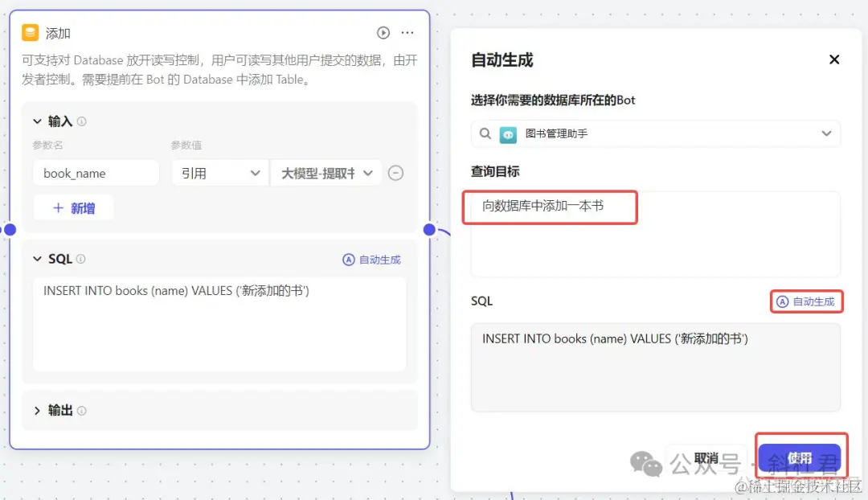Open the Bot selection dropdown showing 图书管理助手
This screenshot has width=868, height=500.
pyautogui.click(x=830, y=133)
